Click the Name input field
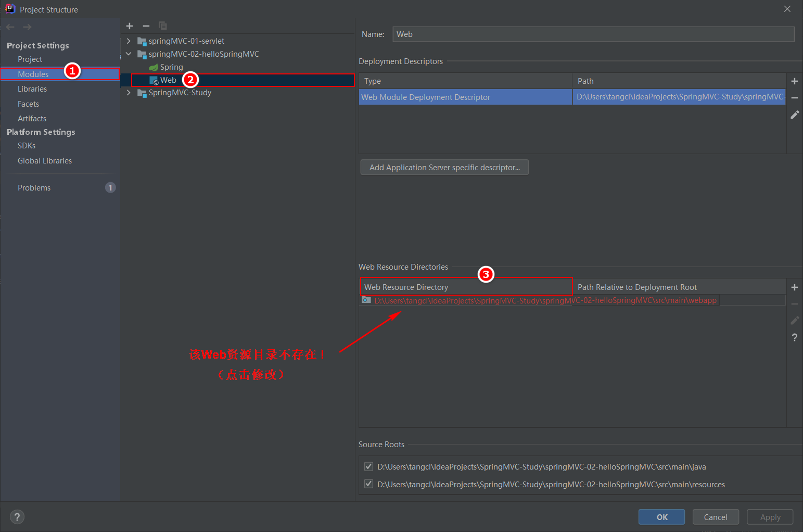The width and height of the screenshot is (803, 532). click(x=593, y=34)
